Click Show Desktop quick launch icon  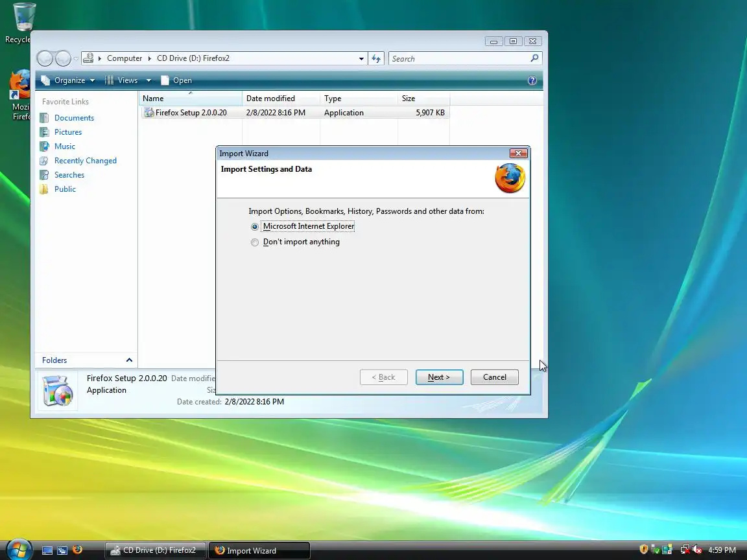(x=47, y=550)
